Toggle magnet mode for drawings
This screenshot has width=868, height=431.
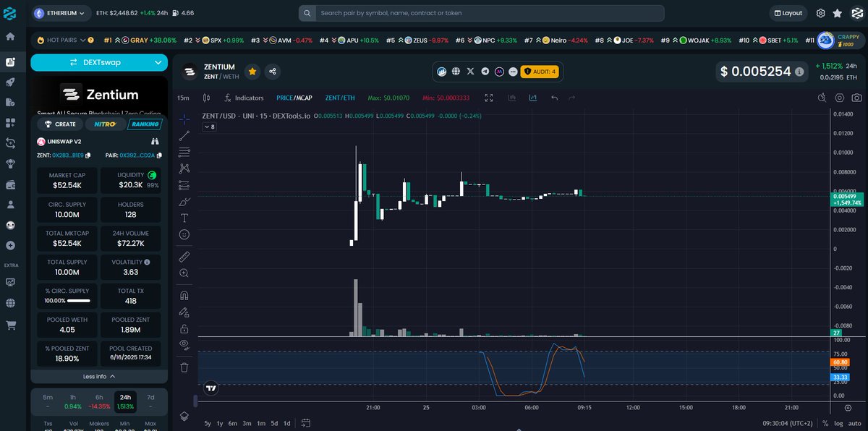[x=184, y=295]
